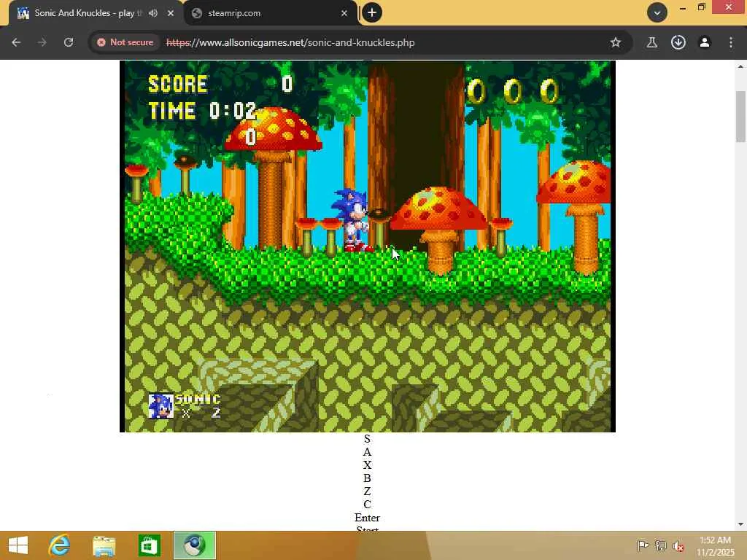Switch to the steamrip.com tab
747x560 pixels.
click(270, 13)
